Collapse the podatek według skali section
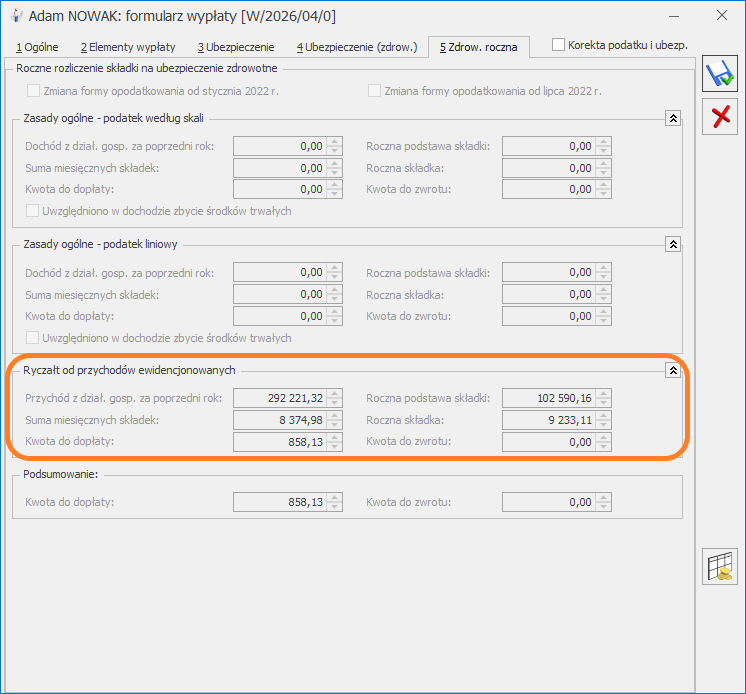 (x=673, y=118)
